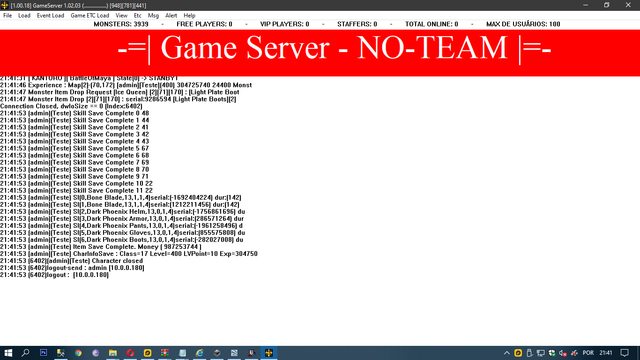The width and height of the screenshot is (640, 360).
Task: Switch the POR input language indicator
Action: coord(588,353)
